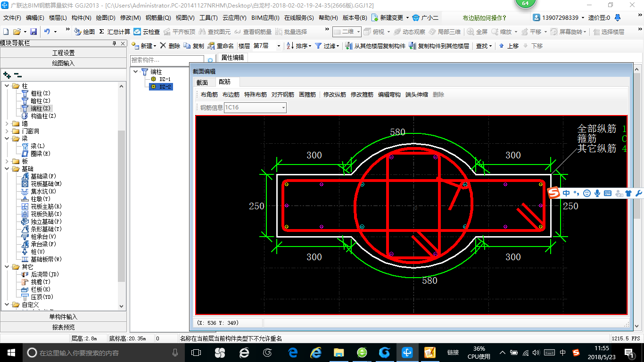Open 云检查 cloud check

(x=147, y=32)
